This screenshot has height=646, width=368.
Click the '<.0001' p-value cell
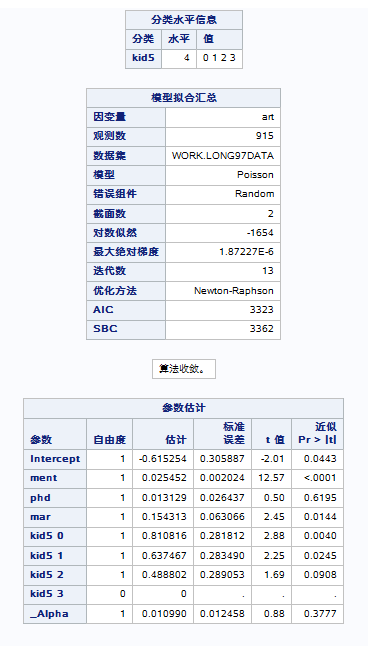pos(320,478)
